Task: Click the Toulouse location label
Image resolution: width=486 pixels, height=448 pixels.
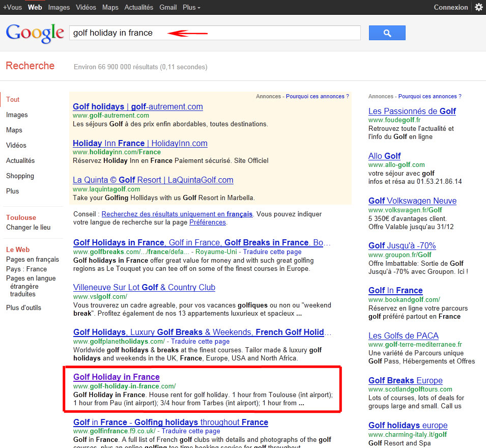Action: 21,218
